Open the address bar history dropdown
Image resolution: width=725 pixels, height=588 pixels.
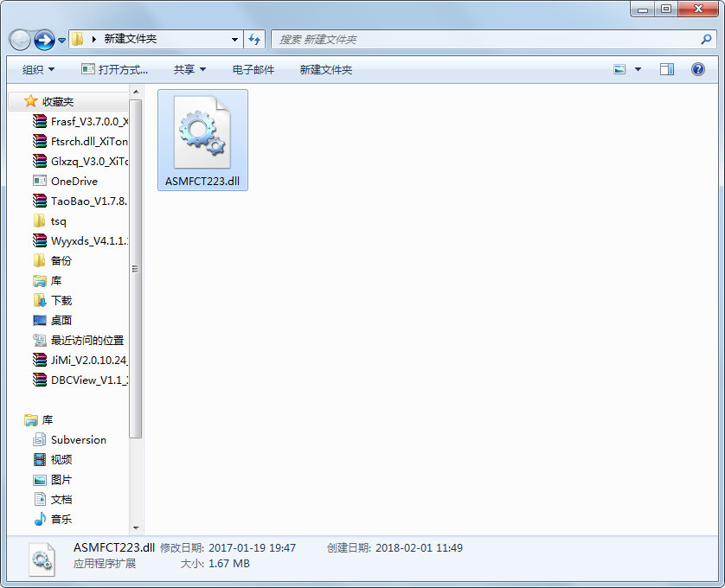(x=234, y=40)
